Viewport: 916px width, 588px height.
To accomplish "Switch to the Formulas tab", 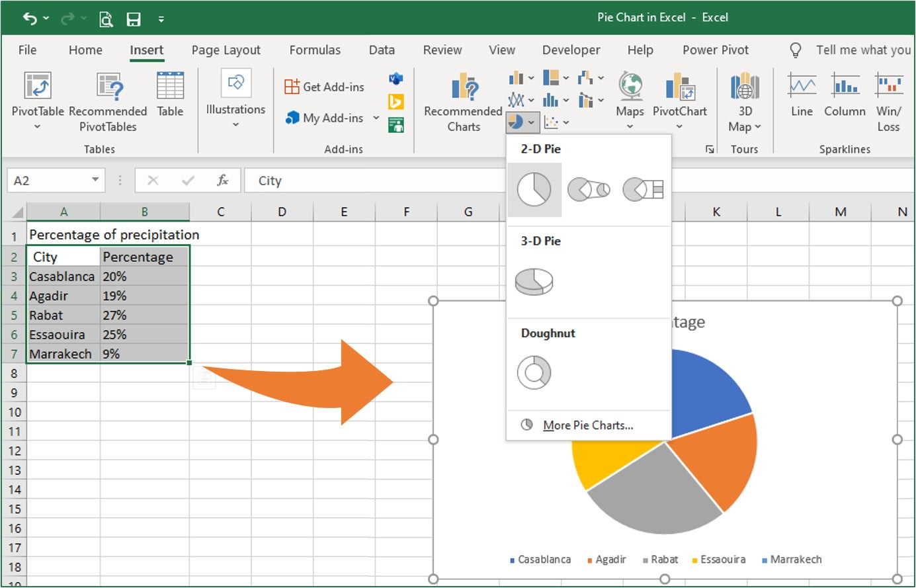I will coord(315,50).
